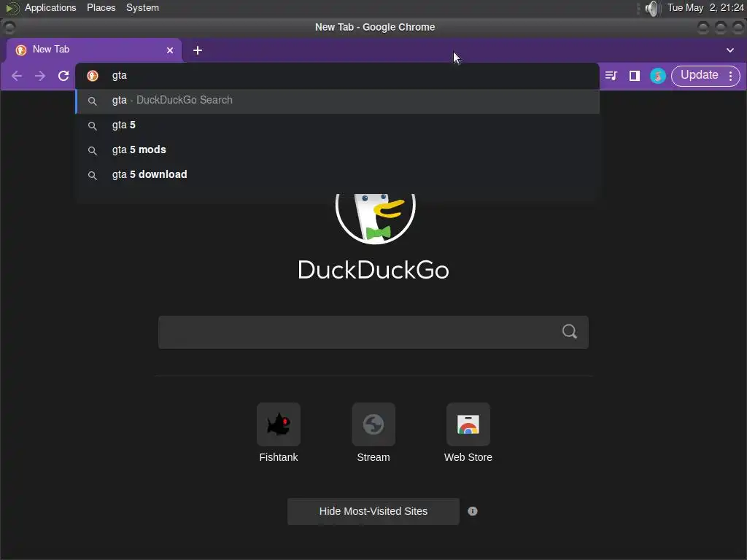The image size is (747, 560).
Task: Click the info icon beside Hide Most-Visited Sites
Action: (x=473, y=511)
